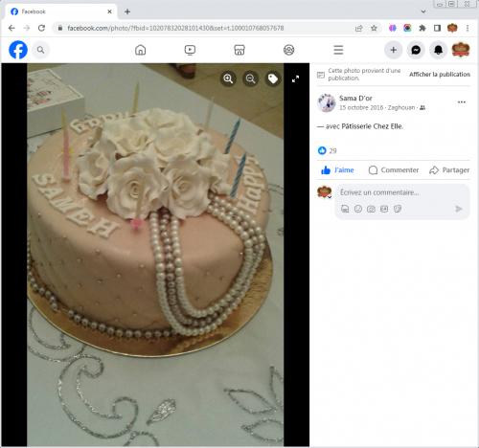Enter fullscreen photo view
Screen dimensions: 479x448
coord(295,78)
